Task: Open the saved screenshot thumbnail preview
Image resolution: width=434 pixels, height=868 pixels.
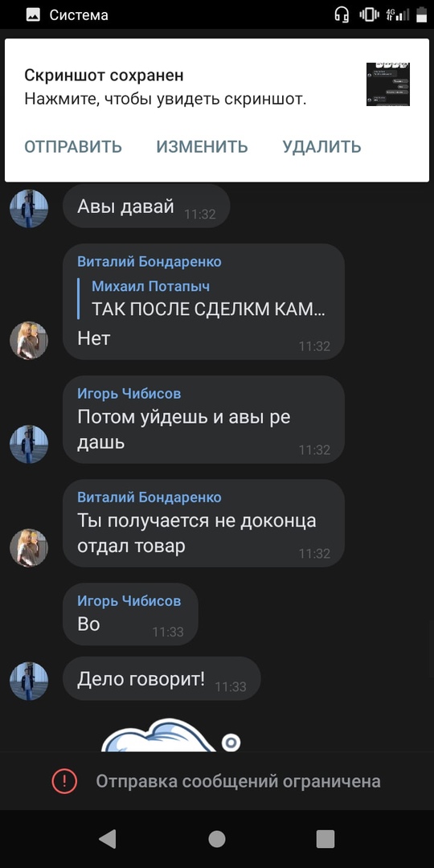Action: (388, 84)
